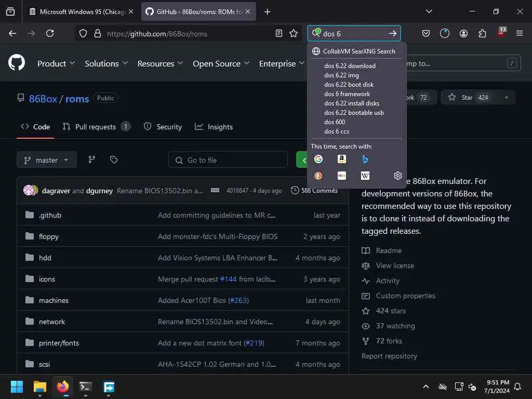Open a new tab with plus button
Image resolution: width=532 pixels, height=399 pixels.
pos(268,12)
